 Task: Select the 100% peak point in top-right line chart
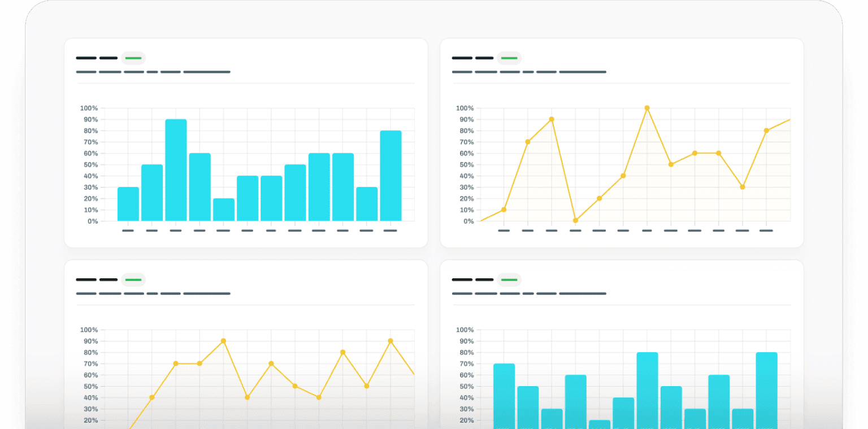pos(647,108)
